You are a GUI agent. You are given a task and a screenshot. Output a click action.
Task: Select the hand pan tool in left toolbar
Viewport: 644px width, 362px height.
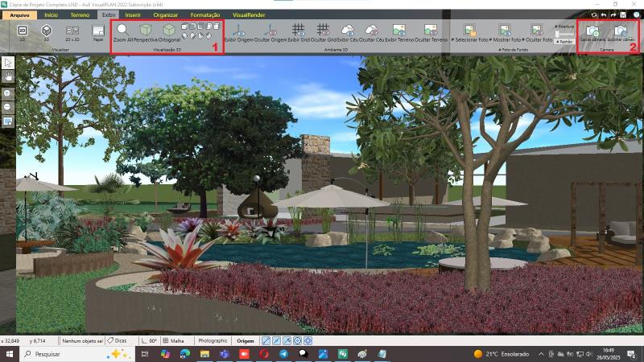point(8,76)
